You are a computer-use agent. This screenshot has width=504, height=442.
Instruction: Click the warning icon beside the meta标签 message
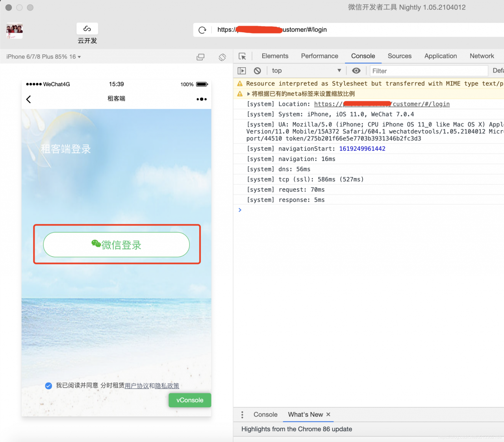click(x=240, y=94)
